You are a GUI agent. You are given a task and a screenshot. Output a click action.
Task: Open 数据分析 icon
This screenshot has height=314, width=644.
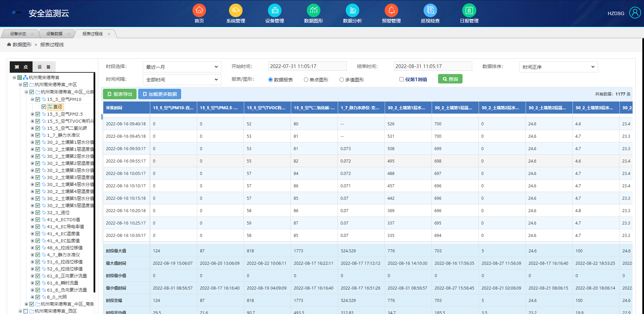353,10
